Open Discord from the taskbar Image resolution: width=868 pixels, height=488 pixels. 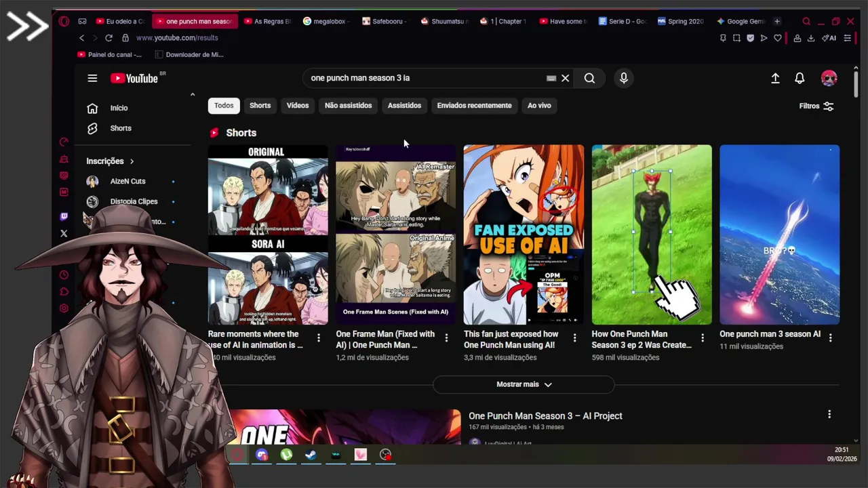262,455
